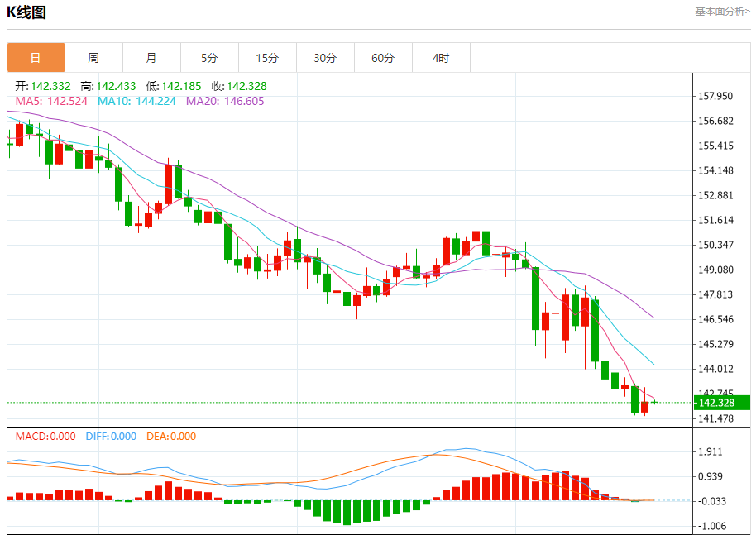Switch to the 4时 chart tab
Viewport: 756px width, 535px height.
[x=441, y=58]
